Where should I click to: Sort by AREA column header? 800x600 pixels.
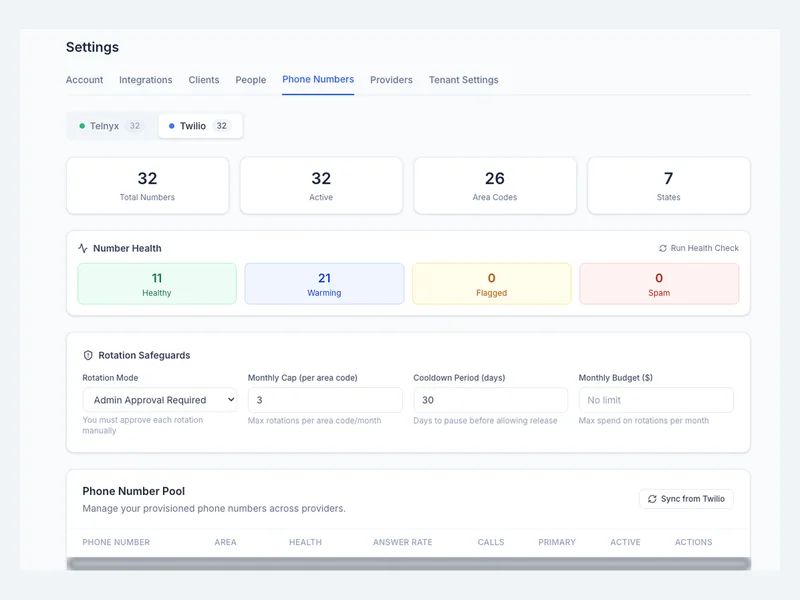(x=226, y=542)
